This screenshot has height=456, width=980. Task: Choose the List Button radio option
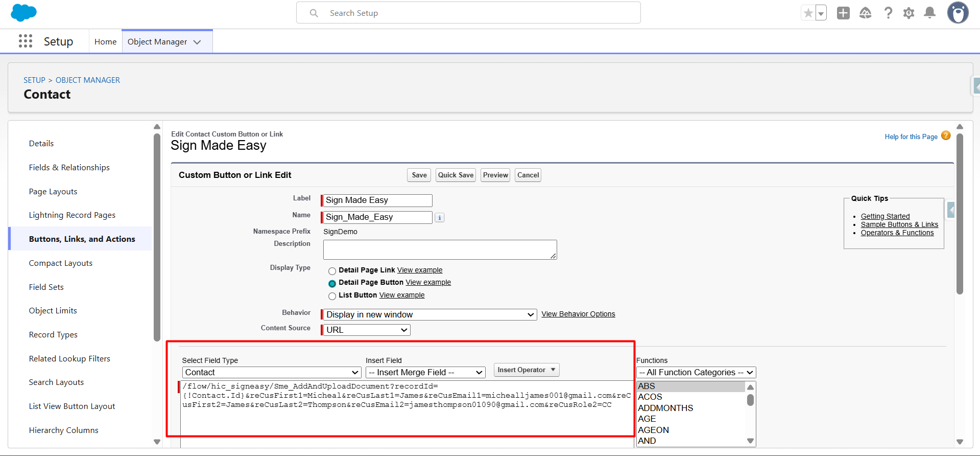(332, 296)
